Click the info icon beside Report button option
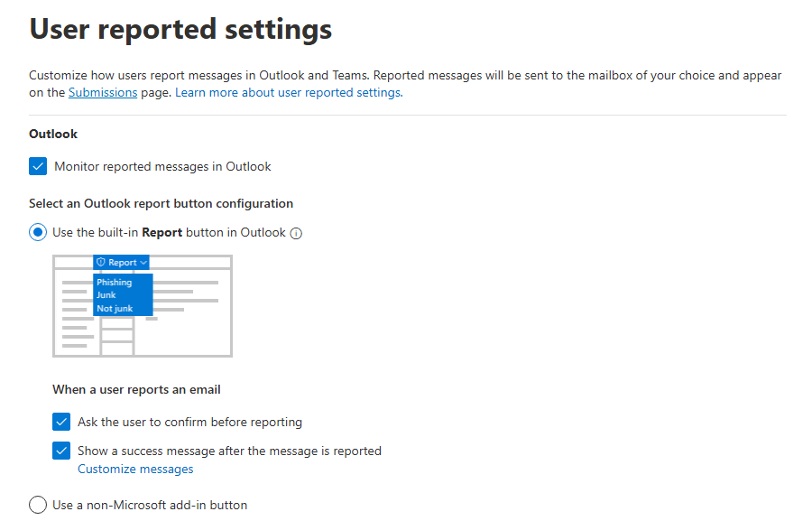Screen dimensions: 812x521 coord(296,233)
